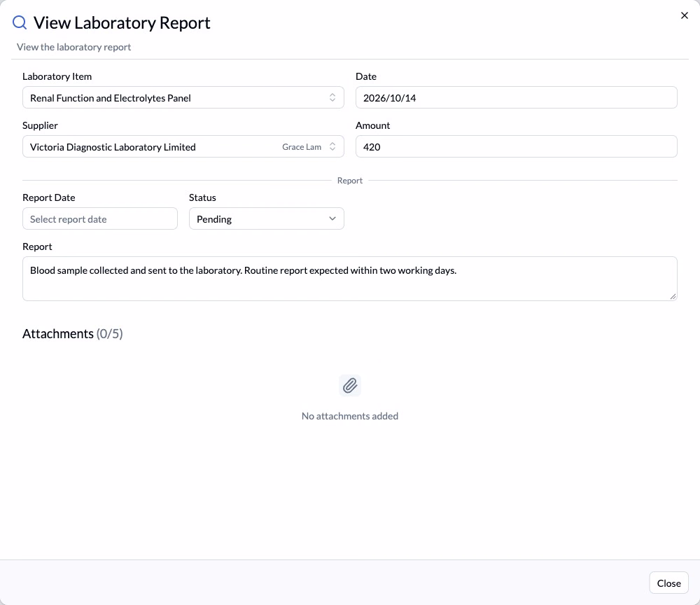700x605 pixels.
Task: Click the resize handle of the Report textarea
Action: [673, 296]
